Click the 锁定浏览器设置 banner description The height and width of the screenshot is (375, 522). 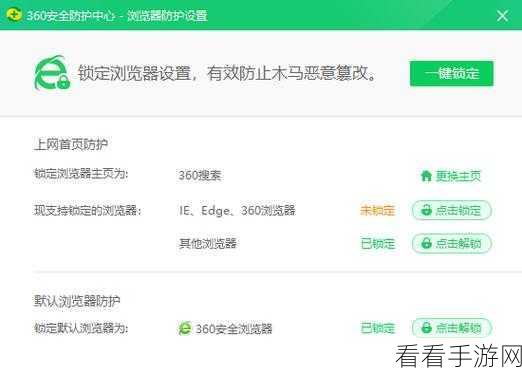227,73
